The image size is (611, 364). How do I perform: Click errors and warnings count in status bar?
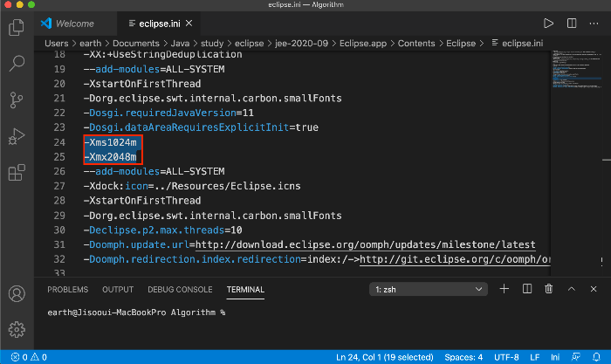tap(29, 357)
